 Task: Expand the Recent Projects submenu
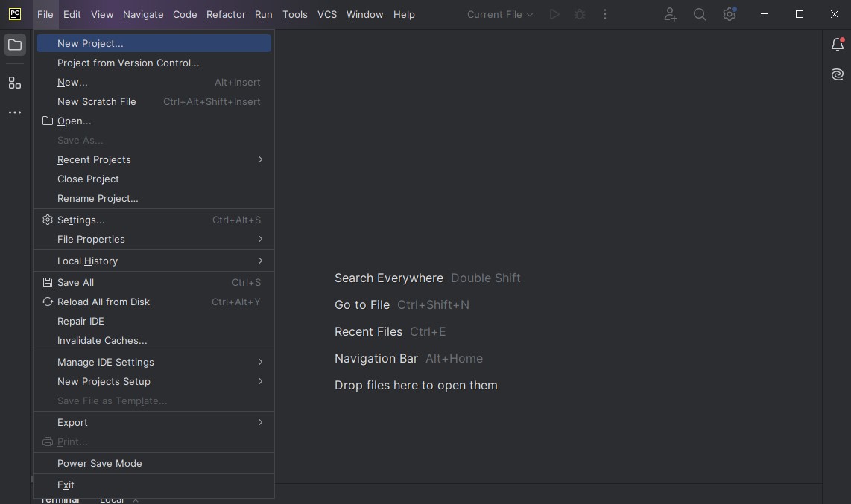coord(94,159)
